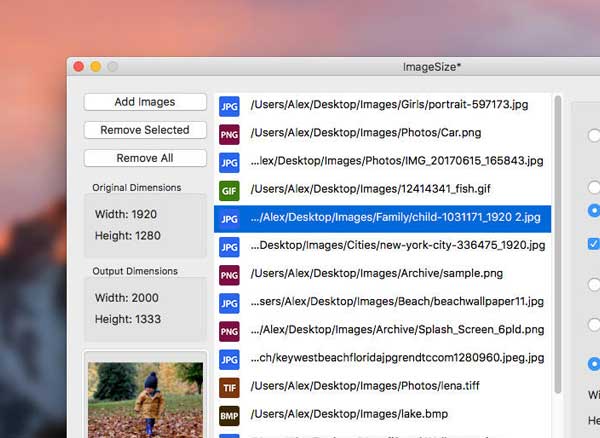The height and width of the screenshot is (438, 600).
Task: Click the PNG icon beside Car.png
Action: (x=229, y=135)
